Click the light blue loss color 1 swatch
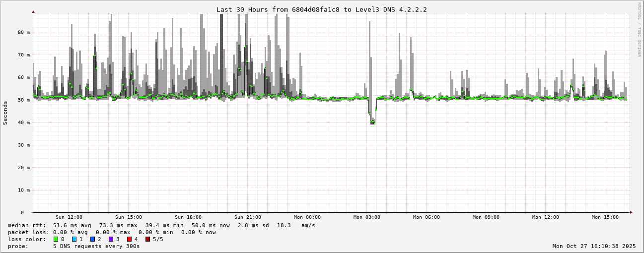This screenshot has width=644, height=253. tap(74, 239)
